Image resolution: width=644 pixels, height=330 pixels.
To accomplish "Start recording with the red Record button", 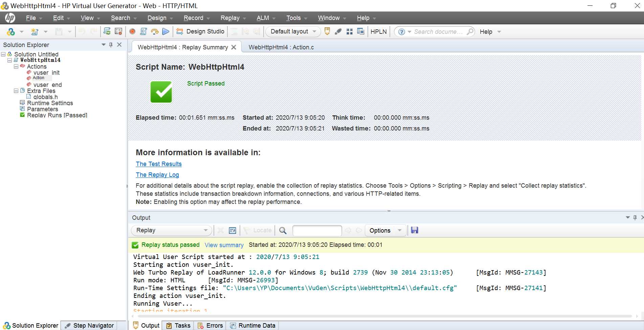I will [132, 31].
